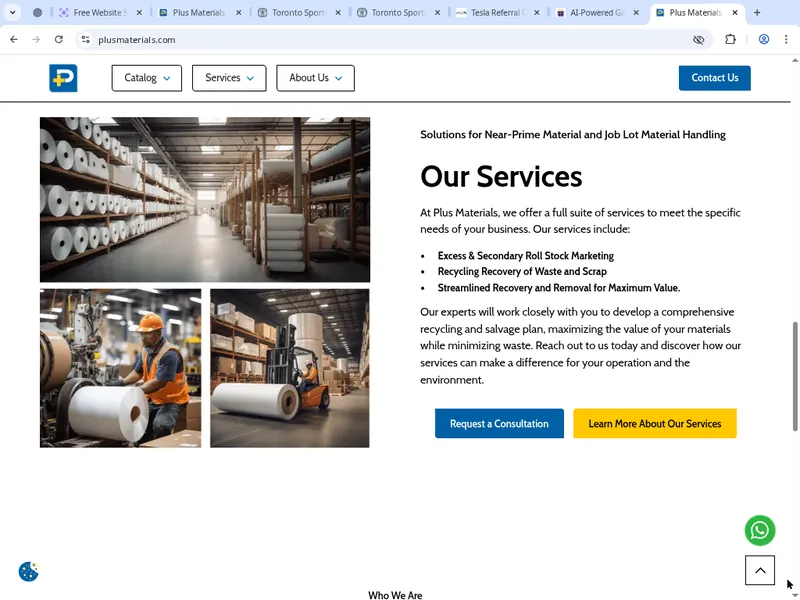The width and height of the screenshot is (800, 600).
Task: Open the tab search dropdown
Action: 12,13
